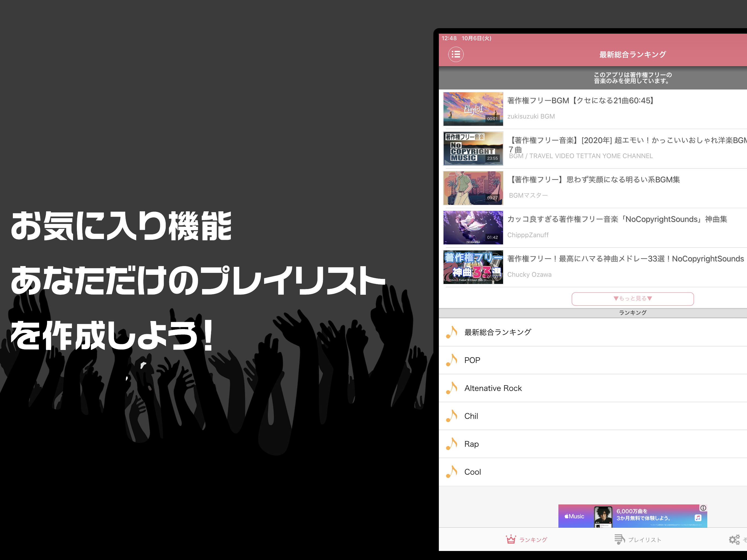This screenshot has width=747, height=560.
Task: Open the Chil genre ranking list
Action: tap(471, 416)
